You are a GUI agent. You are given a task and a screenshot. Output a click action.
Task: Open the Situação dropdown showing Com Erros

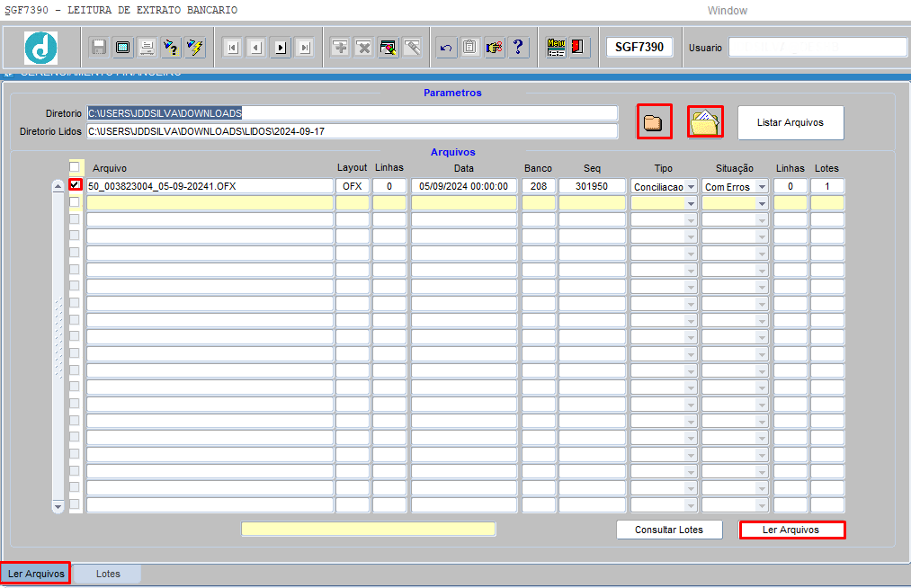coord(762,187)
